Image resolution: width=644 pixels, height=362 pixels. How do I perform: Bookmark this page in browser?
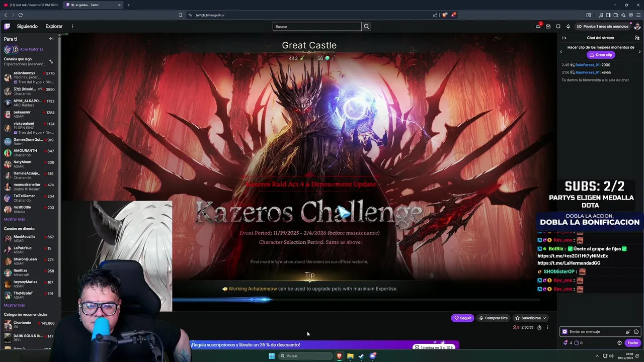180,15
